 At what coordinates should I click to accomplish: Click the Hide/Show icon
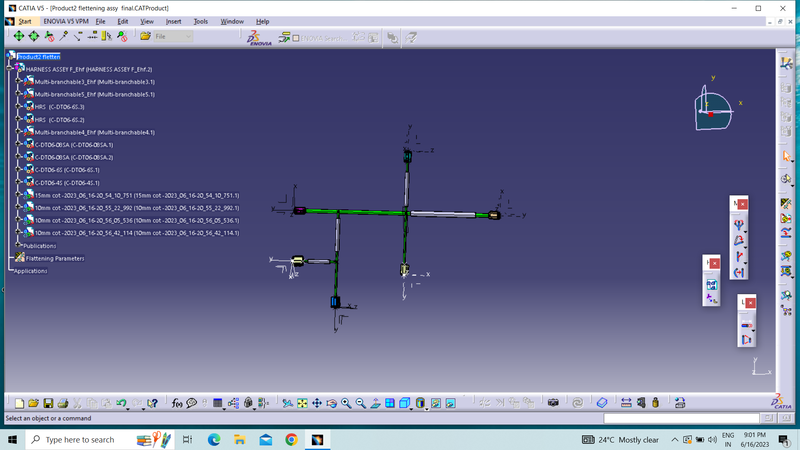point(436,404)
